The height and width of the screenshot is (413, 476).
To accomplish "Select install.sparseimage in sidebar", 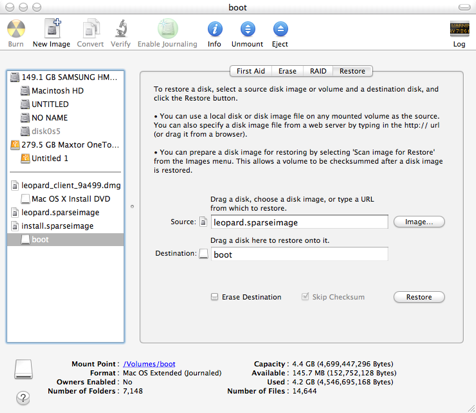I will [65, 226].
